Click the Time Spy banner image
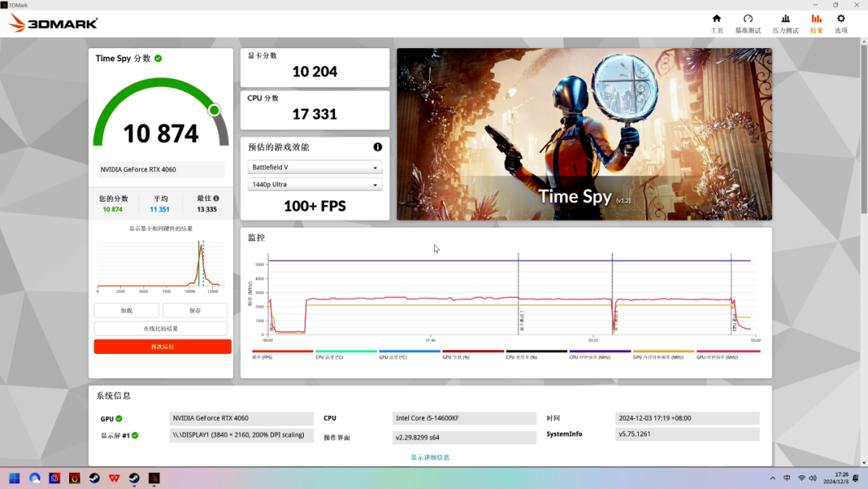 [584, 134]
